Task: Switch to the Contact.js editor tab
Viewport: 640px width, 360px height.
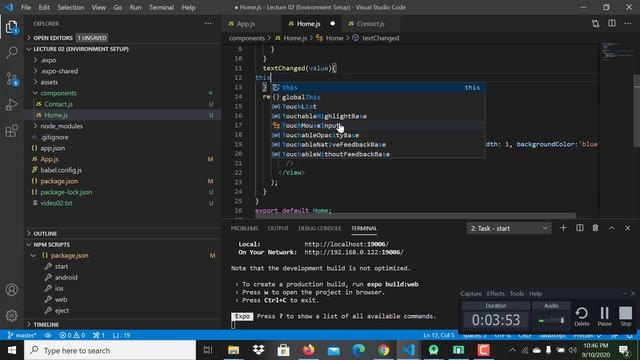Action: click(371, 24)
